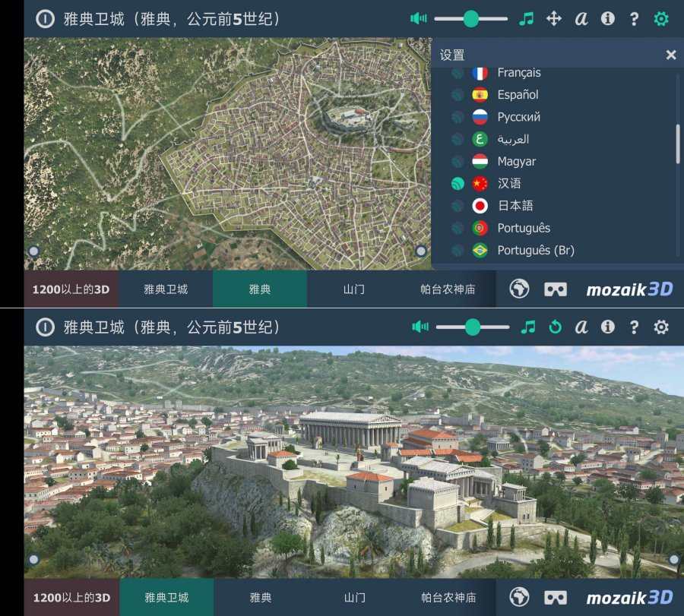684x616 pixels.
Task: Click the power icon in the bottom screen
Action: coord(45,327)
